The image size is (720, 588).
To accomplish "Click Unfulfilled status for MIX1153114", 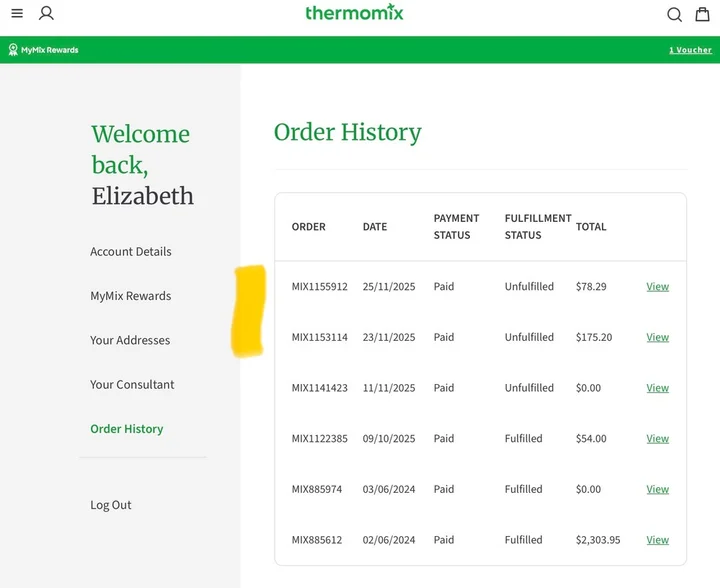I will tap(529, 337).
